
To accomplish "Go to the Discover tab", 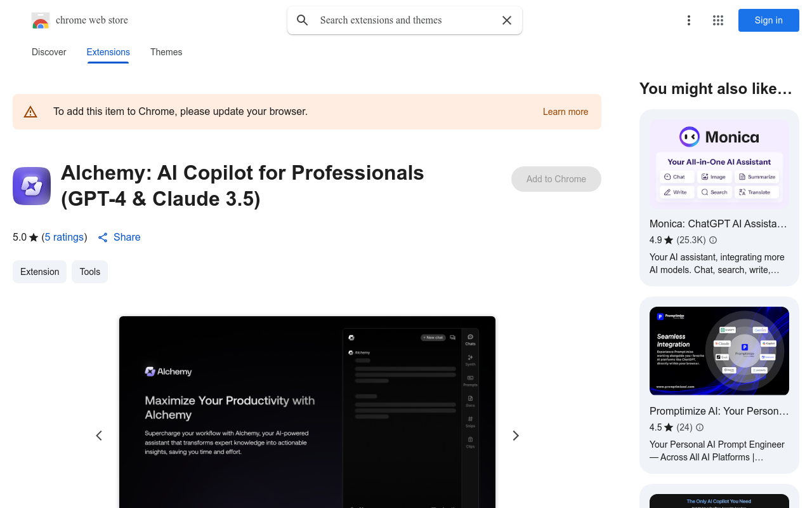I will 49,52.
